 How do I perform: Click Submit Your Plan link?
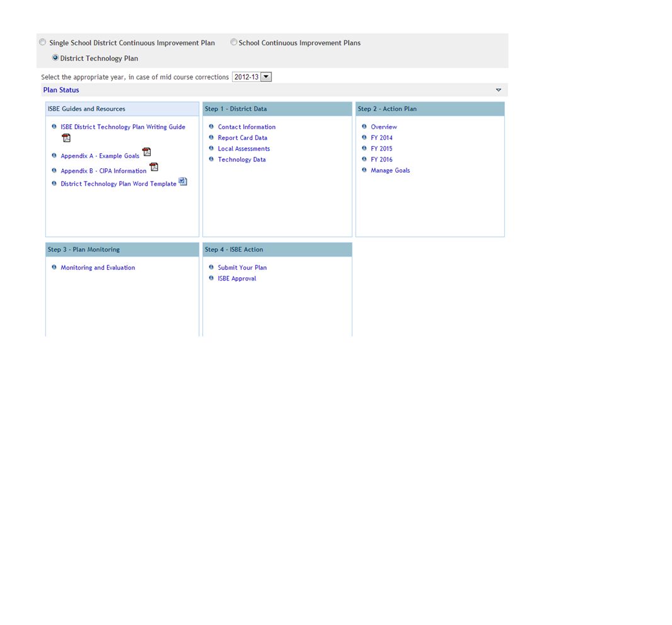tap(242, 268)
